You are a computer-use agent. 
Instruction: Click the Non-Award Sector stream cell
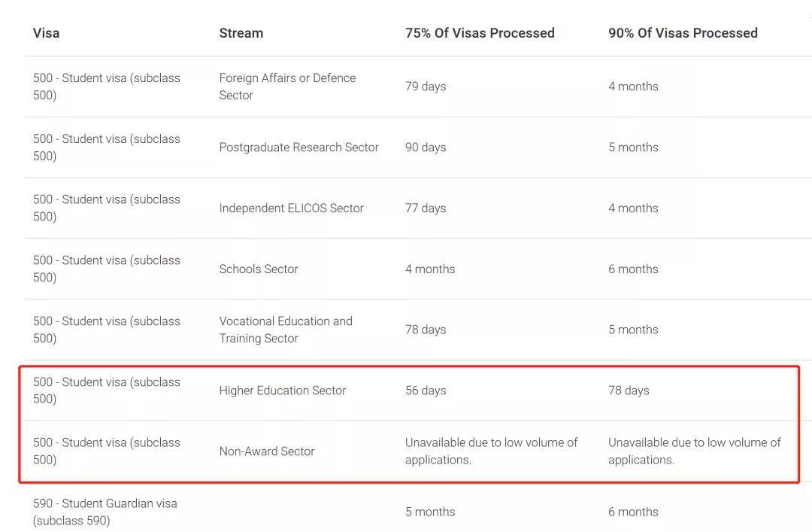point(267,451)
